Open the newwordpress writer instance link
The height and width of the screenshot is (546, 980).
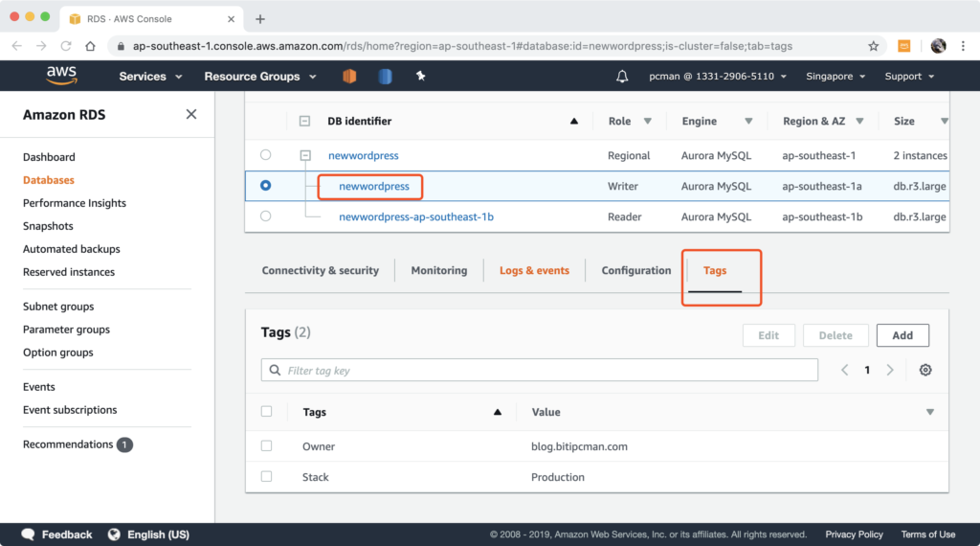(374, 187)
